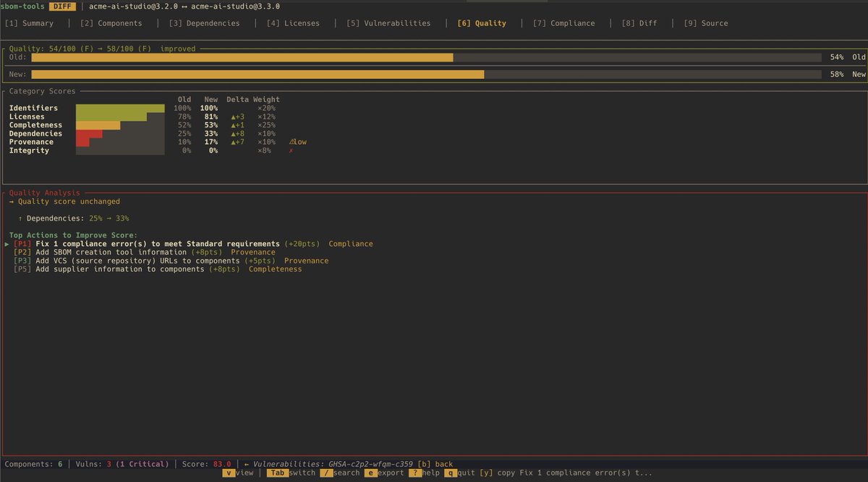Select the [5] Vulnerabilities tab
Viewport: 868px width, 482px height.
[x=388, y=23]
